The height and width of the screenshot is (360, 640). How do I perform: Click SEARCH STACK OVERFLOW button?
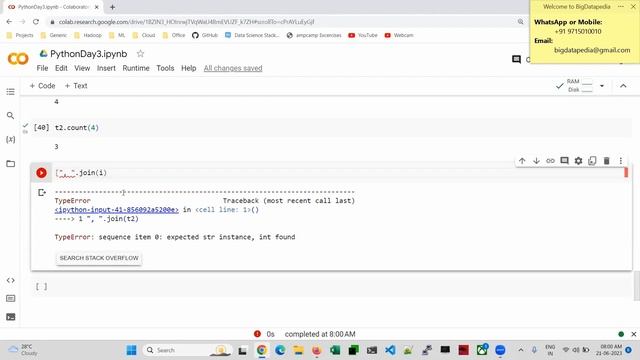(x=99, y=258)
